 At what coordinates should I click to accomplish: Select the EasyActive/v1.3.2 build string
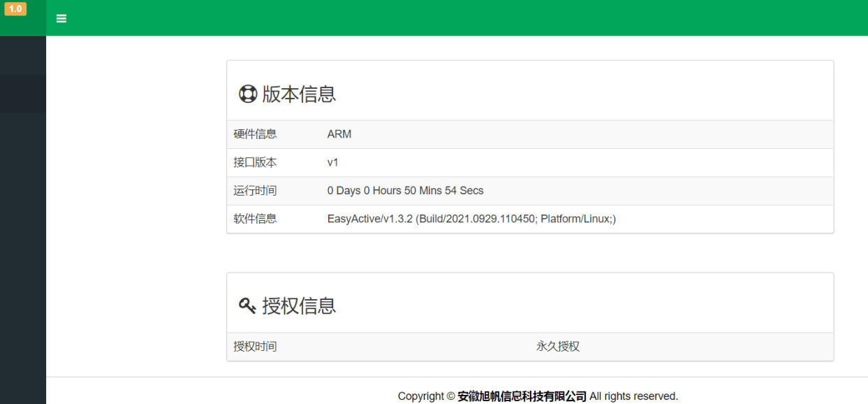pos(471,219)
